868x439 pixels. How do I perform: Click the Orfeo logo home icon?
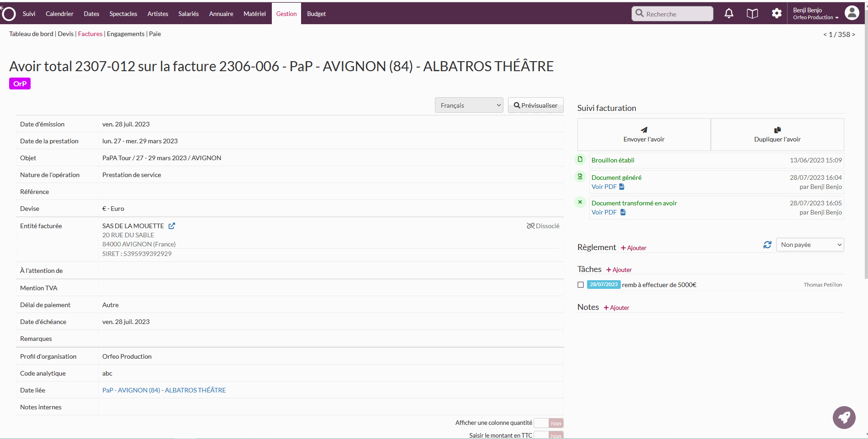(9, 14)
